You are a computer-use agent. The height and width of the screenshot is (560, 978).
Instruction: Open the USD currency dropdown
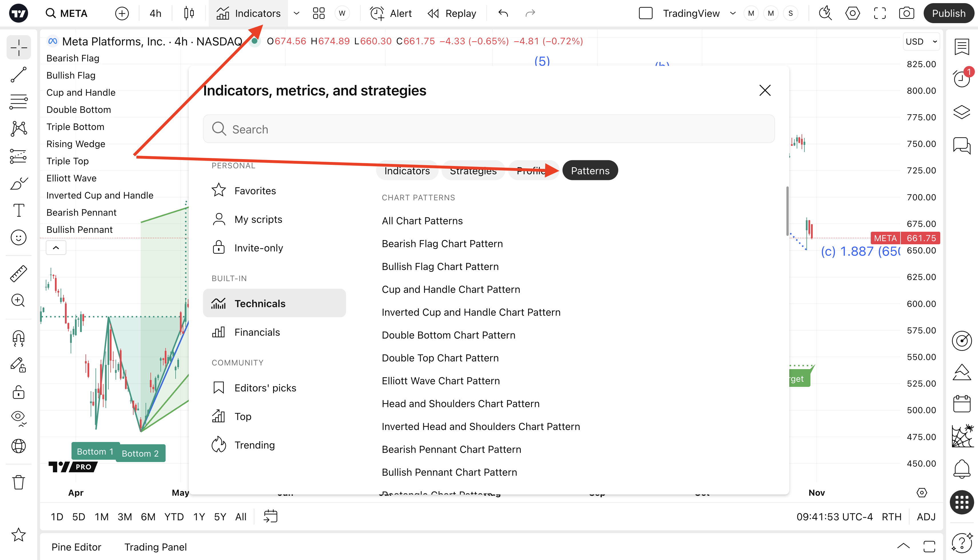921,41
